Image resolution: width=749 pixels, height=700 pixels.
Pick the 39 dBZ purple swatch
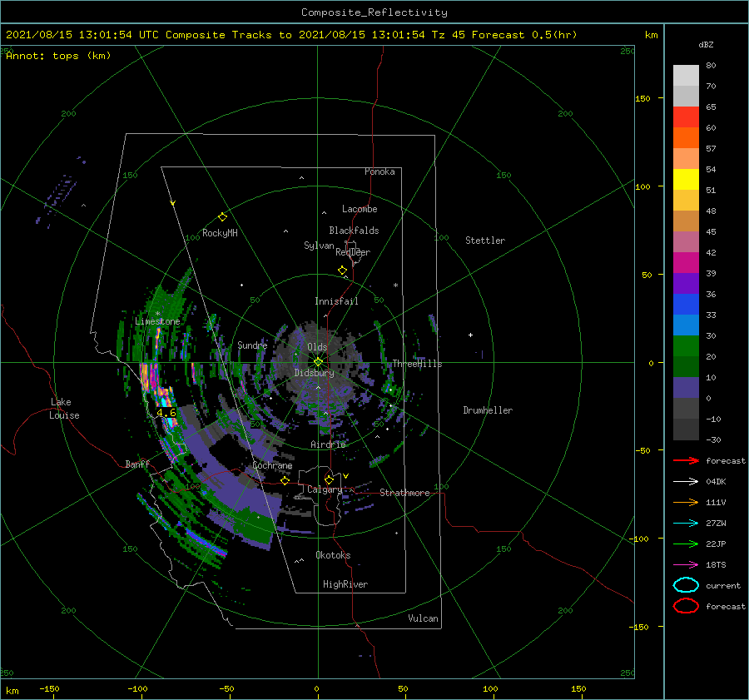[x=686, y=283]
